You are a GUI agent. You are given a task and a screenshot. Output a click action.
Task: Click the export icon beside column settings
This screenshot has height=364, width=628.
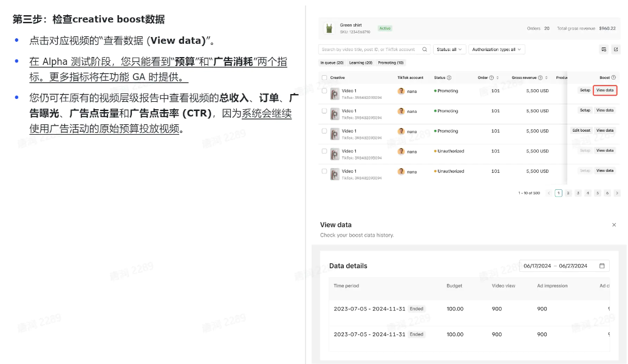click(616, 50)
